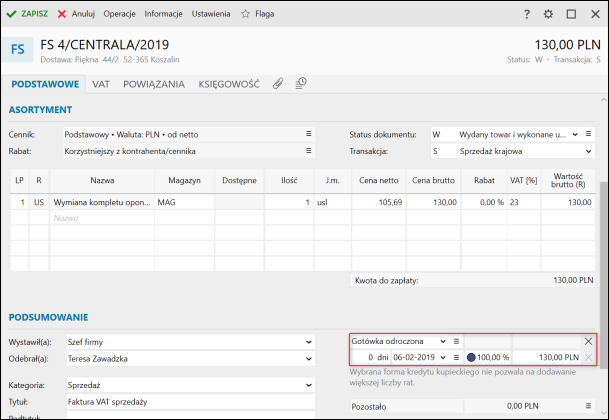Screen dimensions: 609x420
Task: Expand the Kategoria dropdown
Action: click(x=308, y=385)
